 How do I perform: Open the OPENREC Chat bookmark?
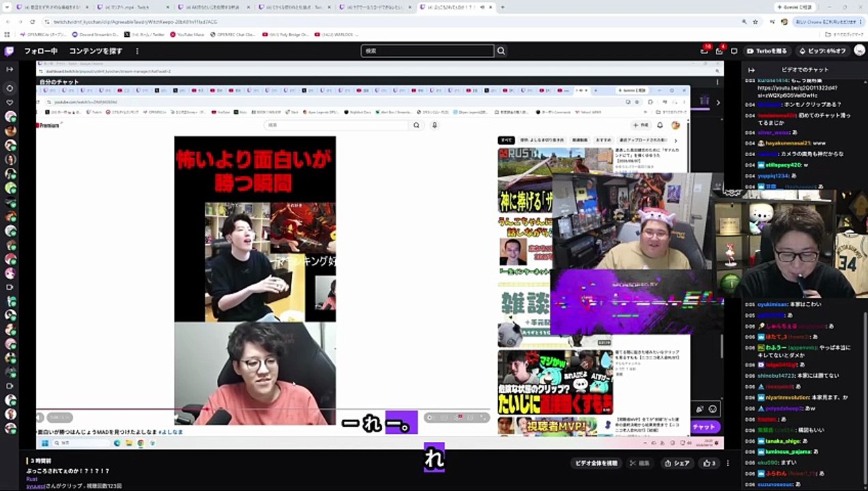coord(233,34)
